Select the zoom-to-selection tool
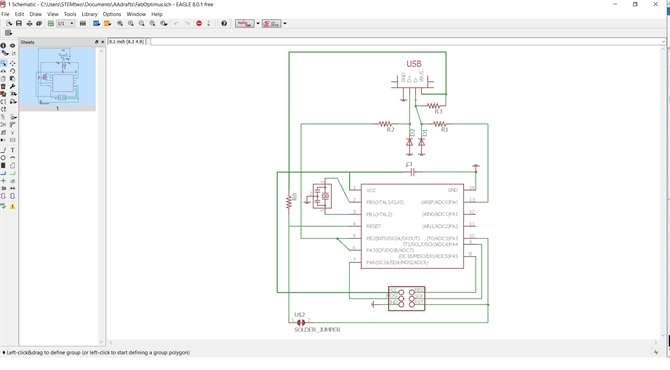670x370 pixels. (x=164, y=23)
